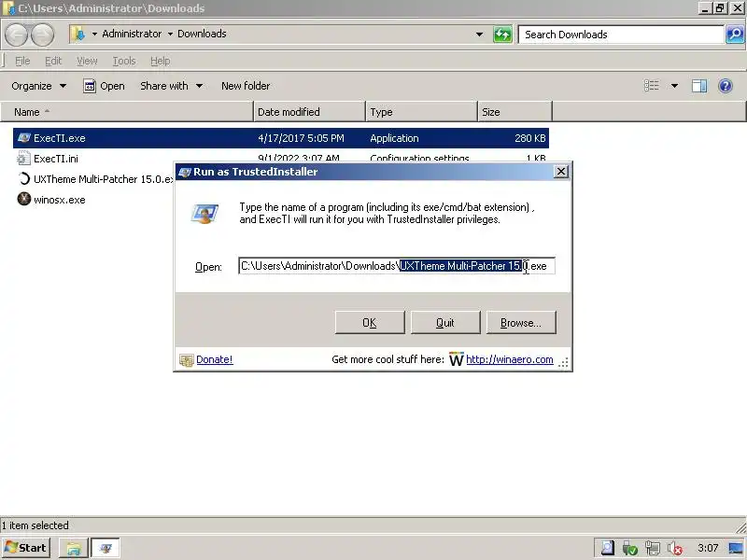Image resolution: width=747 pixels, height=560 pixels.
Task: Click the ExecTI user-monitor icon in dialog
Action: point(204,214)
